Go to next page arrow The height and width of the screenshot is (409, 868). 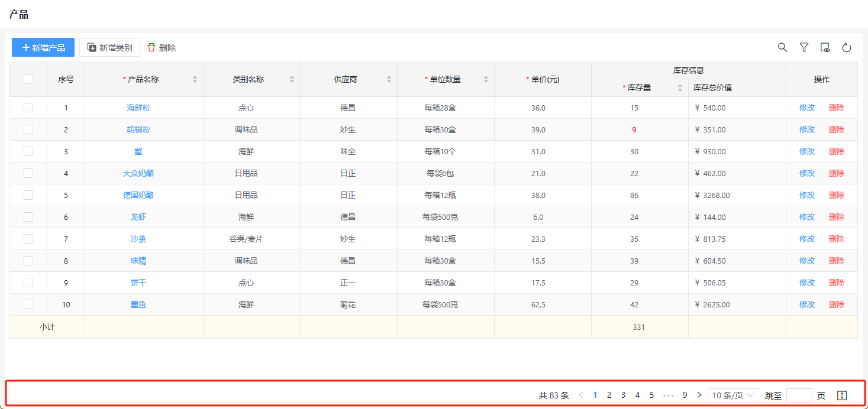click(699, 395)
